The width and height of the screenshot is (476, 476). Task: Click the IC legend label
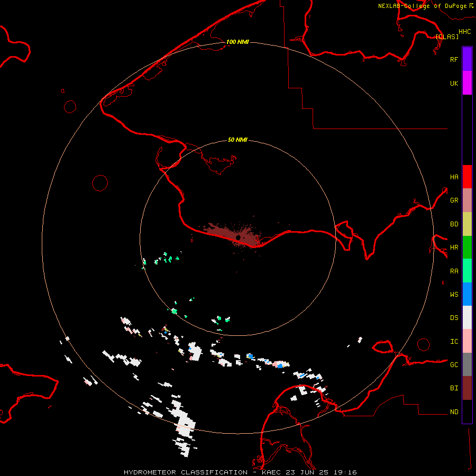(454, 342)
